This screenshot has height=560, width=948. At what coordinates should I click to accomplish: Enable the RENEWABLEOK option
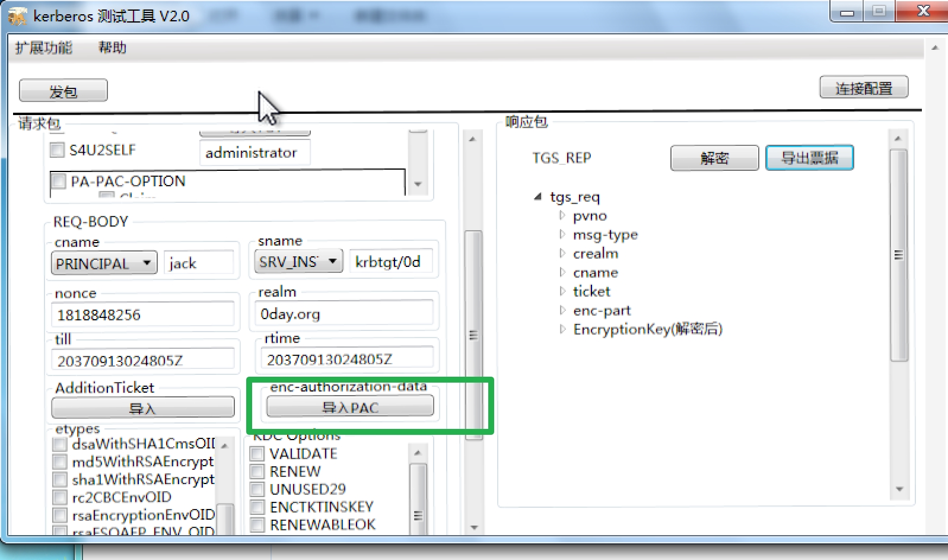click(x=257, y=525)
